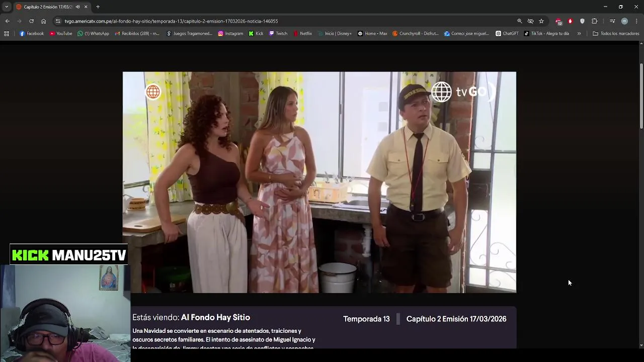The image size is (644, 362).
Task: Open Chrome's three-dot menu
Action: click(636, 21)
